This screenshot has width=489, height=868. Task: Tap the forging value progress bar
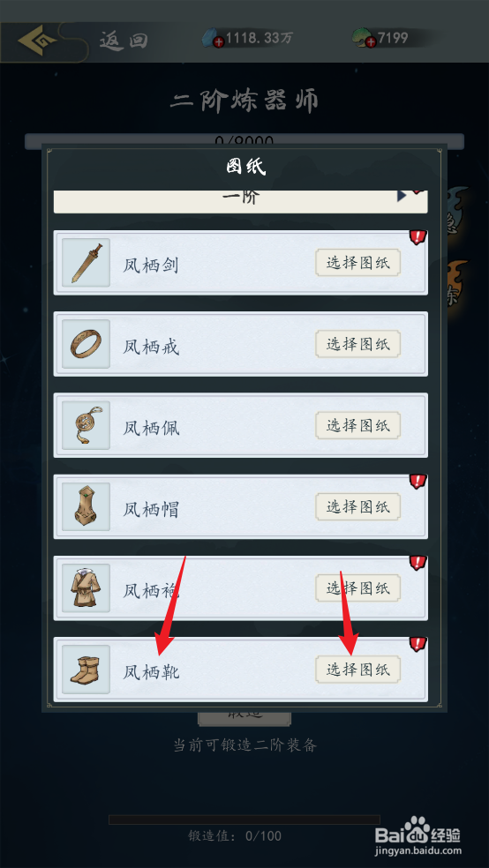244,819
